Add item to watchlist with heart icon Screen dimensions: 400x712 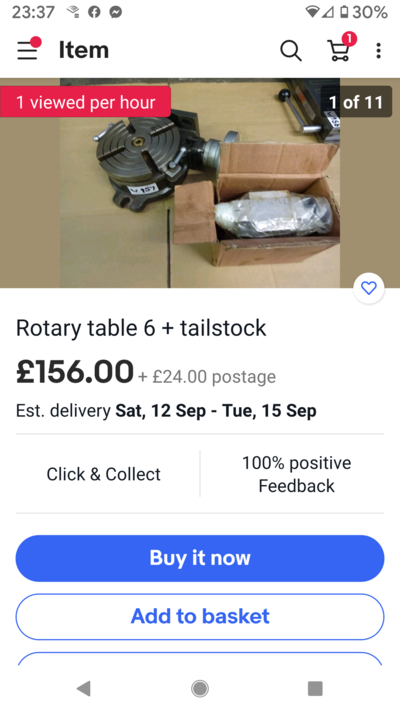click(369, 288)
